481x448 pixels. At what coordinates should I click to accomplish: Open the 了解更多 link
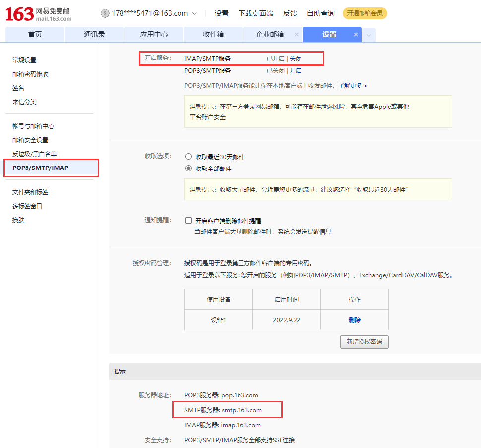tap(353, 85)
